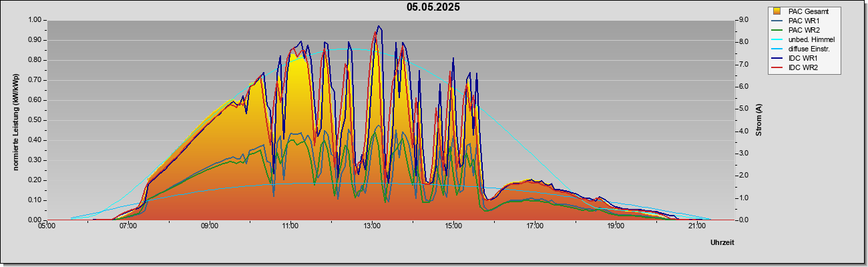Click the Uhrzeit axis title
This screenshot has width=868, height=267.
(x=722, y=243)
